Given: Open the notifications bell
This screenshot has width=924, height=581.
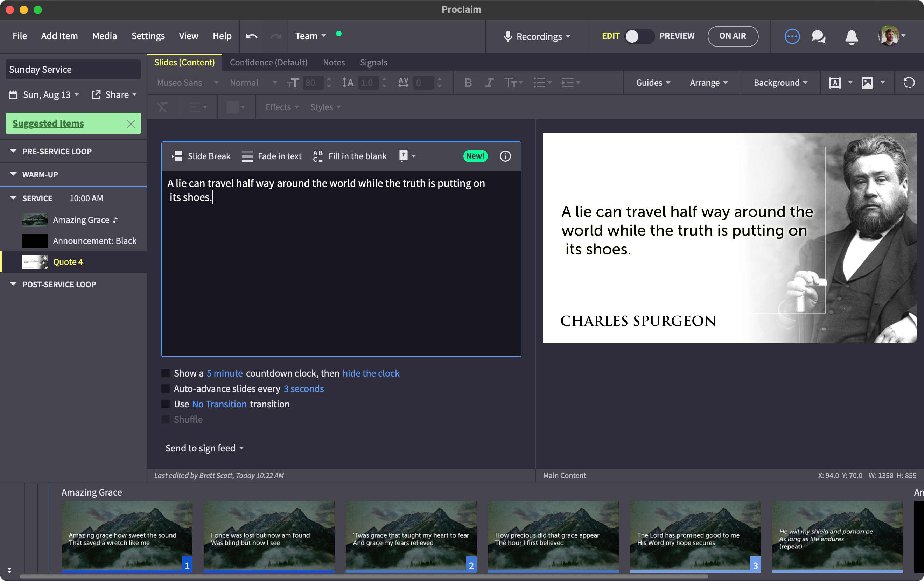Looking at the screenshot, I should point(852,37).
